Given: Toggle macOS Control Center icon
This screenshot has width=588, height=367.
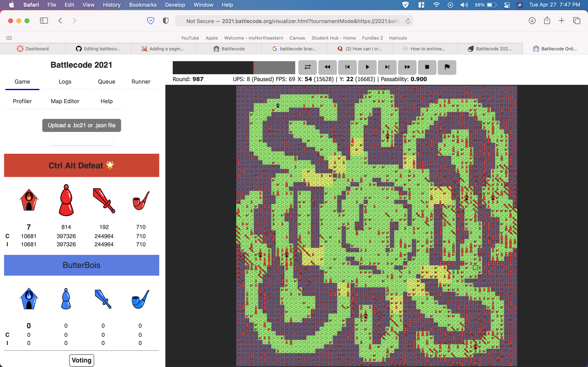Looking at the screenshot, I should [507, 5].
